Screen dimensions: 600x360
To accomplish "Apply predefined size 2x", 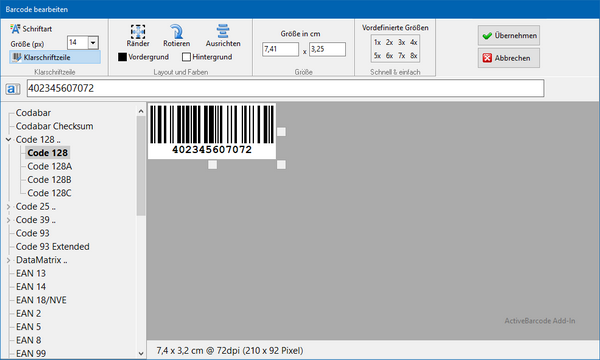I will tap(389, 42).
